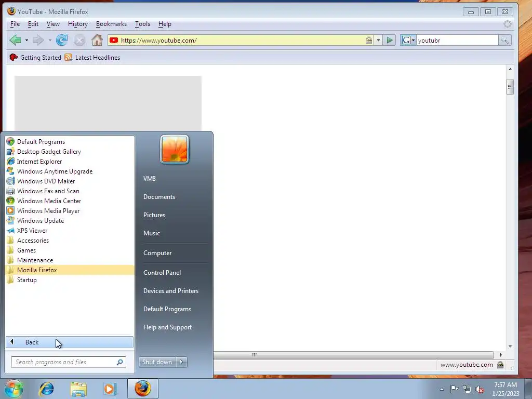Open the Pictures library link
Image resolution: width=532 pixels, height=399 pixels.
point(154,215)
